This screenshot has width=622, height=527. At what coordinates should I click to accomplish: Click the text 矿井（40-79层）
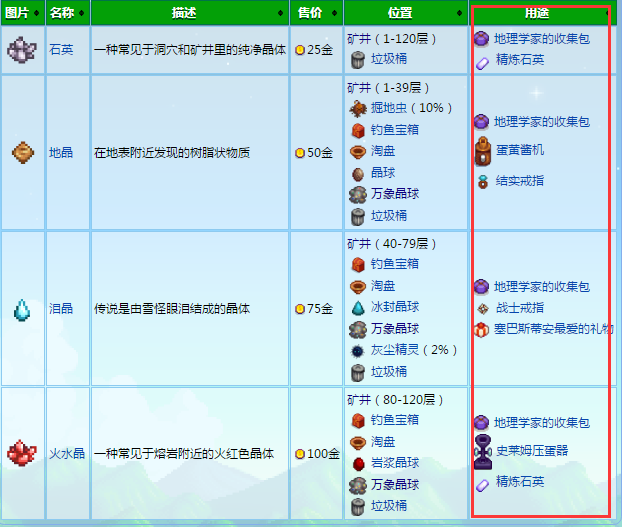tap(392, 244)
